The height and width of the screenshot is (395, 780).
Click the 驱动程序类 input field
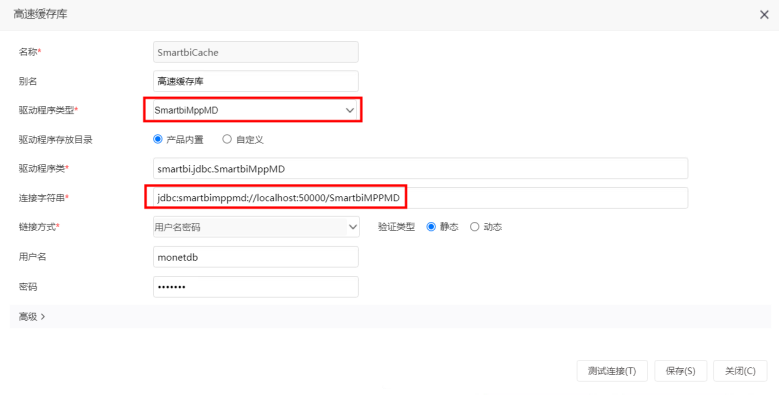point(420,169)
